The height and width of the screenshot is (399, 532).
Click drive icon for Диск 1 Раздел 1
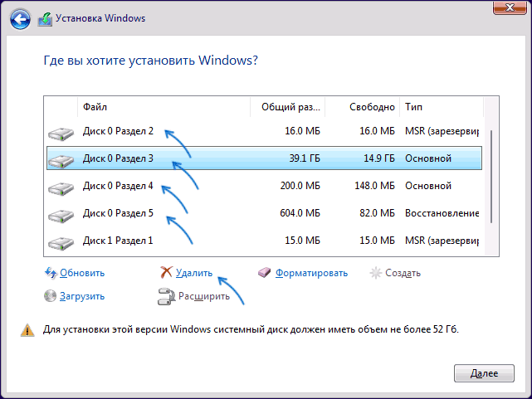pos(61,243)
